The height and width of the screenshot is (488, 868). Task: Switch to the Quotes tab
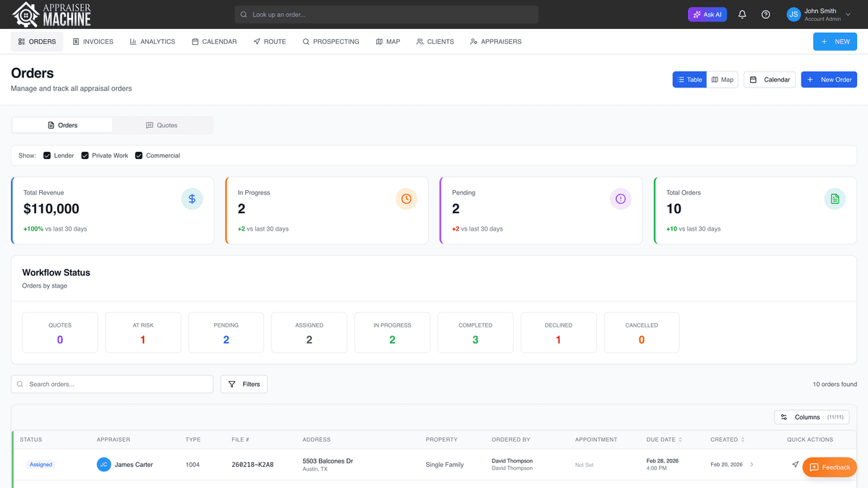(x=162, y=125)
